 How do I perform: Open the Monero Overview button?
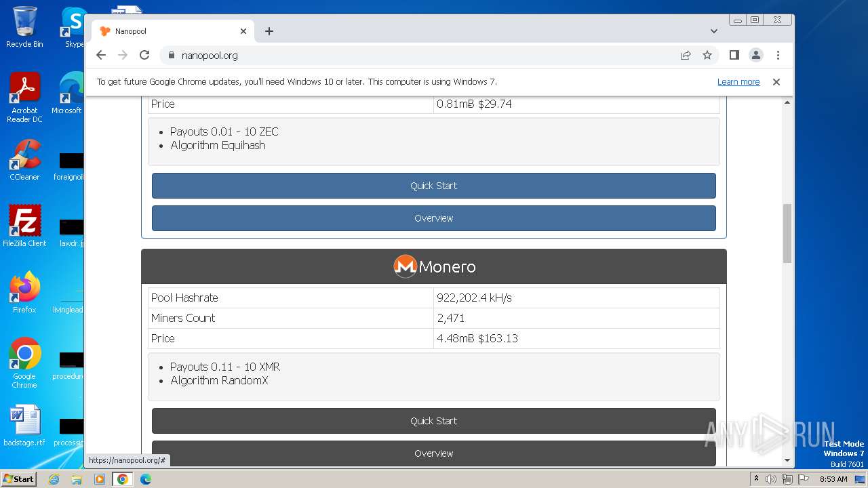tap(434, 453)
